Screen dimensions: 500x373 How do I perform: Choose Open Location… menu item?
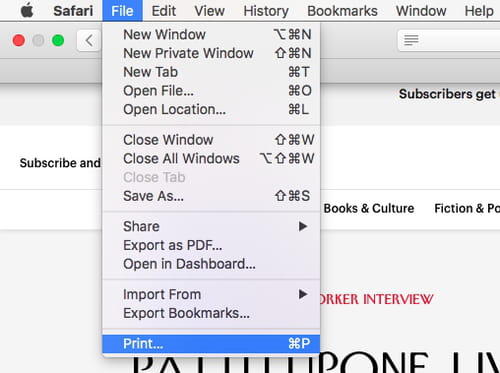[211, 109]
